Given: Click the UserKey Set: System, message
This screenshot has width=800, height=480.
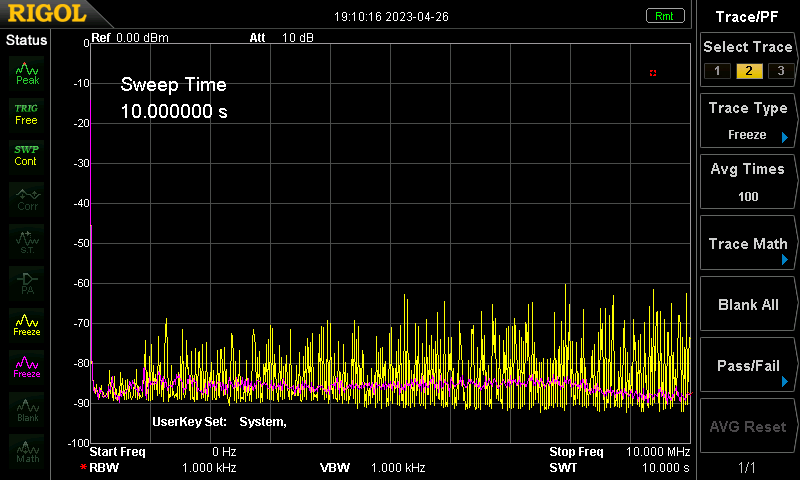Looking at the screenshot, I should 219,422.
